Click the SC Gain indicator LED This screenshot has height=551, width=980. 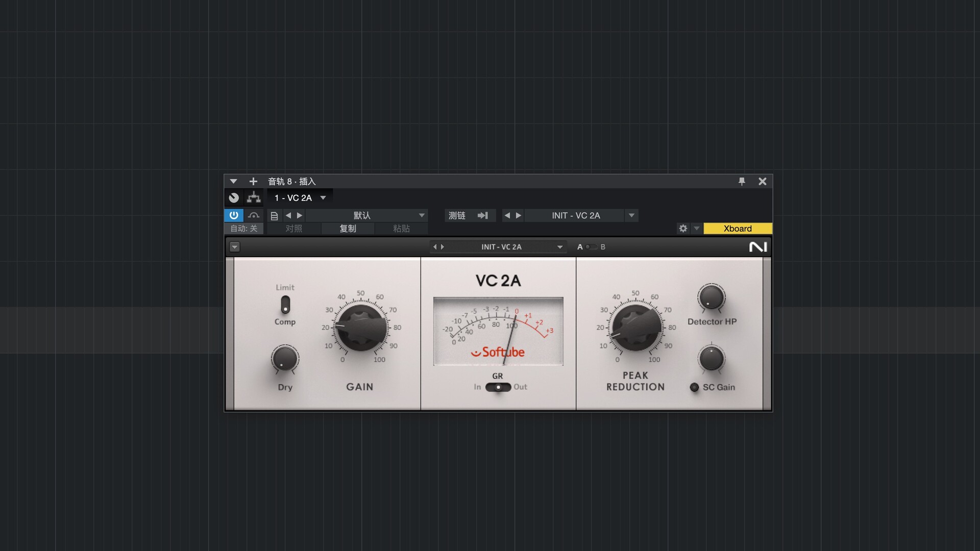tap(694, 387)
